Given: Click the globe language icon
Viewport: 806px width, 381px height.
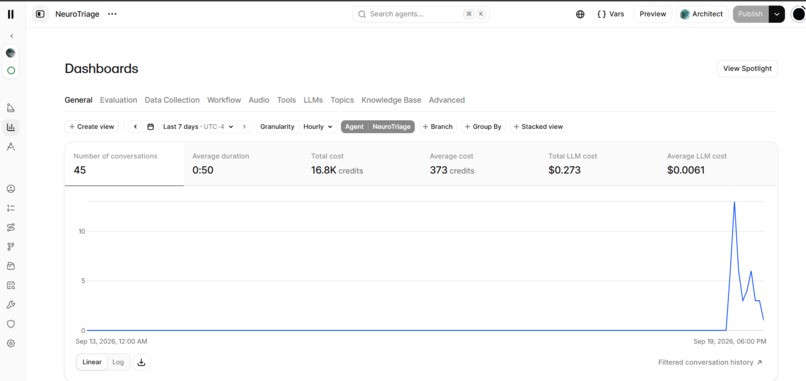Looking at the screenshot, I should coord(580,14).
